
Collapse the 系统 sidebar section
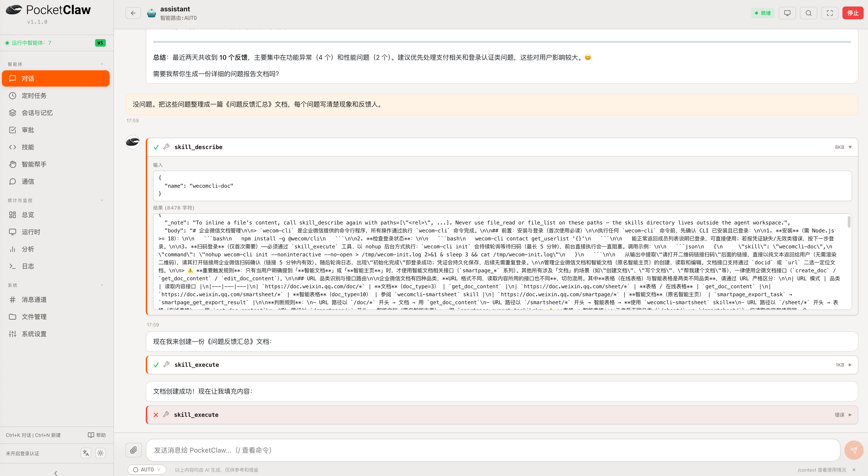coord(102,285)
